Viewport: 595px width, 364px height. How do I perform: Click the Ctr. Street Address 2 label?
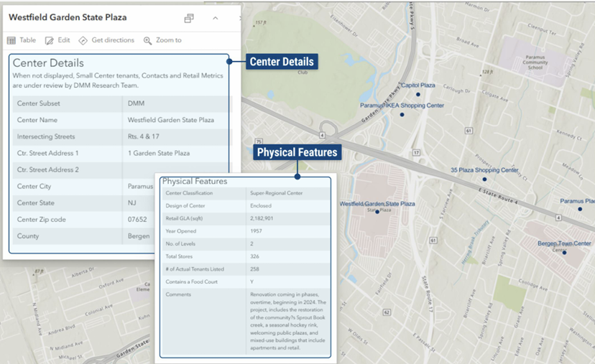tap(48, 170)
